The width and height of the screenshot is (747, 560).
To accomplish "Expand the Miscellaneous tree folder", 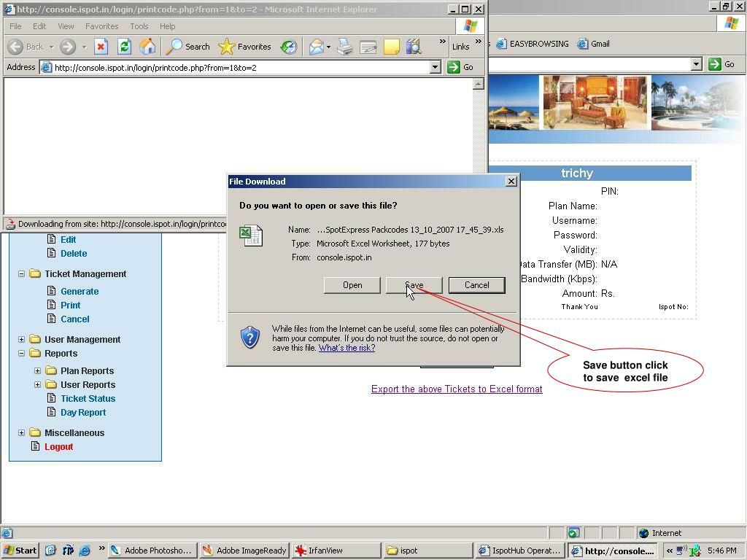I will click(21, 433).
